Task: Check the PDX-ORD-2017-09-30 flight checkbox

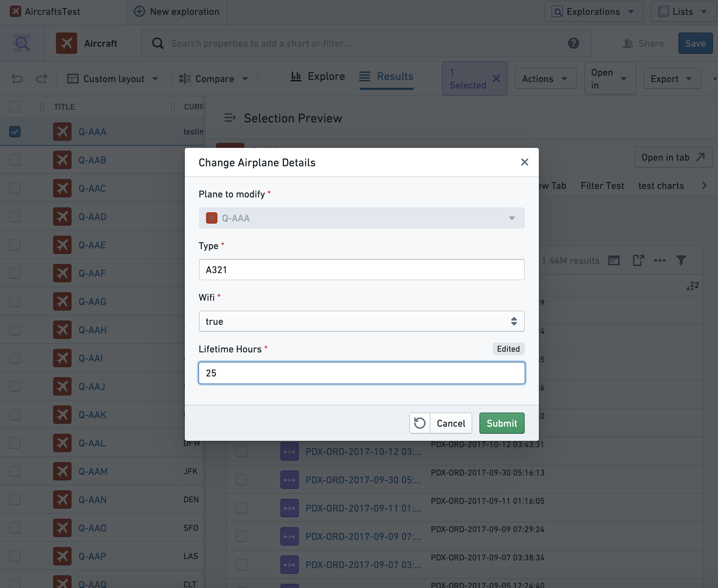Action: pyautogui.click(x=241, y=480)
